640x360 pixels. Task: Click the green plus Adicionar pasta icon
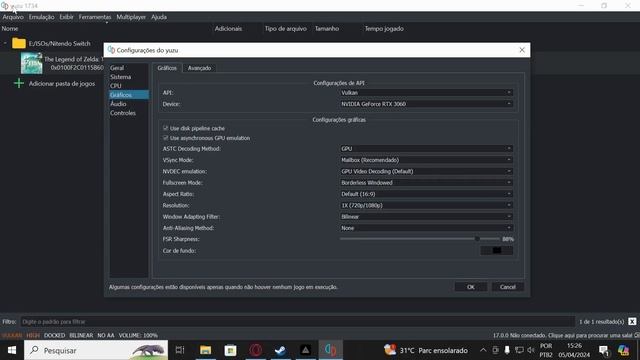[19, 83]
